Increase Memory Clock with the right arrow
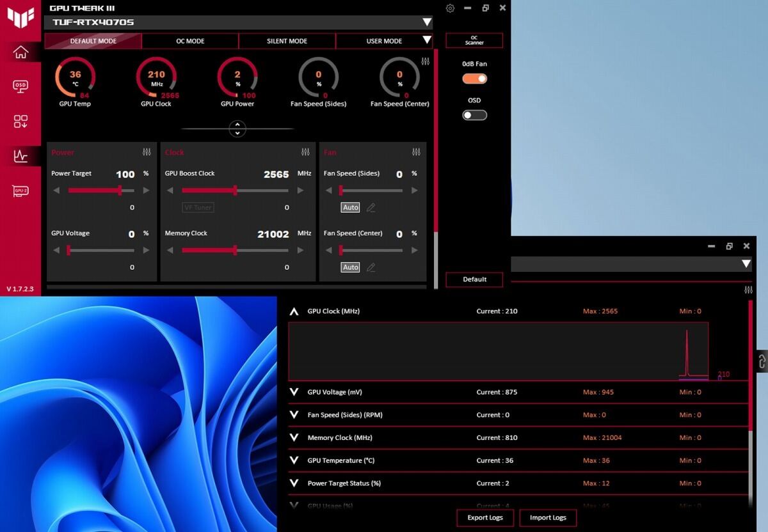This screenshot has height=532, width=768. pos(300,250)
